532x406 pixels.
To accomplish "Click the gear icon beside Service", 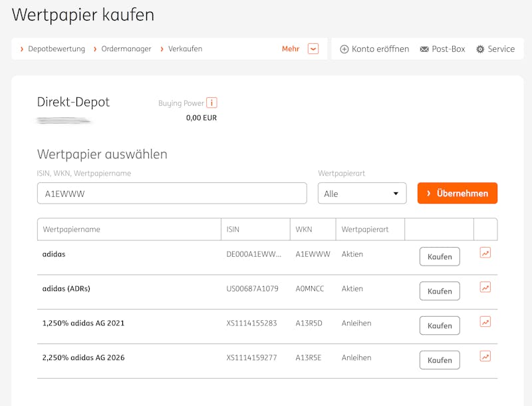I will click(480, 49).
